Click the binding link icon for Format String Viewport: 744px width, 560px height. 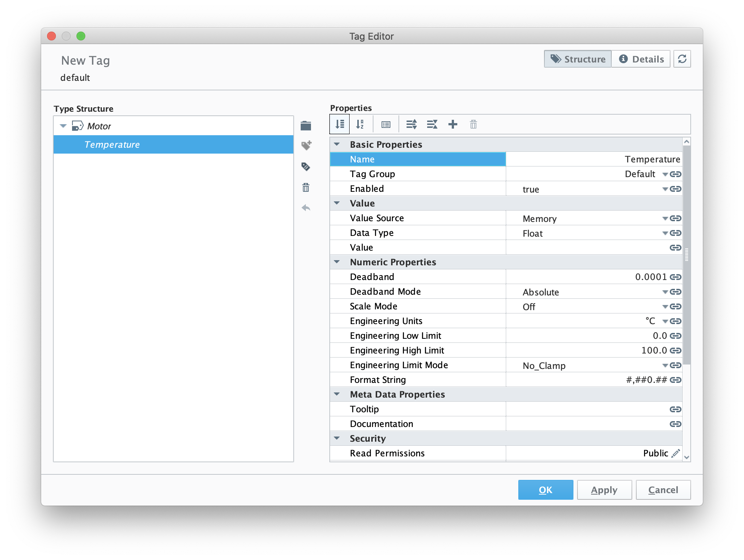[x=675, y=380]
